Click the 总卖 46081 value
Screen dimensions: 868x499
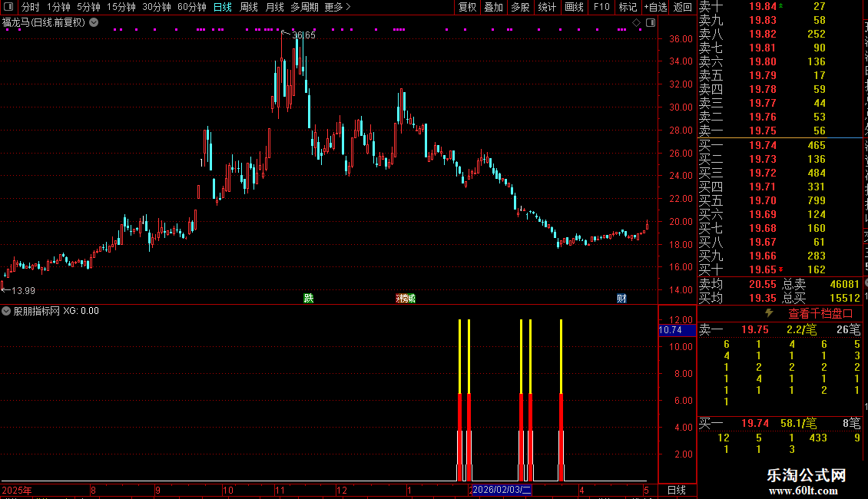coord(845,284)
